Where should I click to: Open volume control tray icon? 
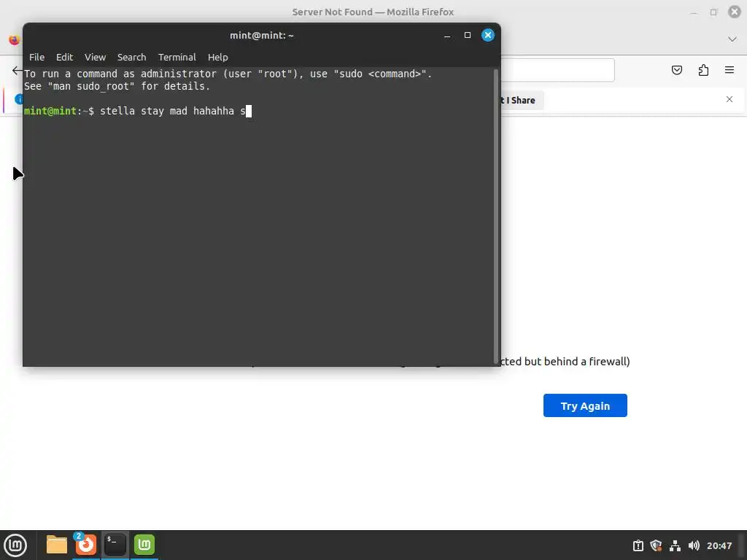coord(694,545)
